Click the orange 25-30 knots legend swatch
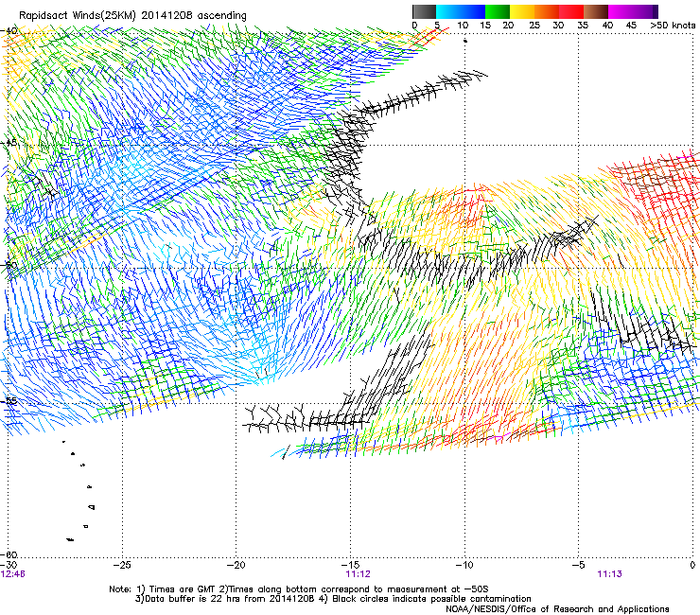Viewport: 700px width, 615px height. click(x=547, y=11)
